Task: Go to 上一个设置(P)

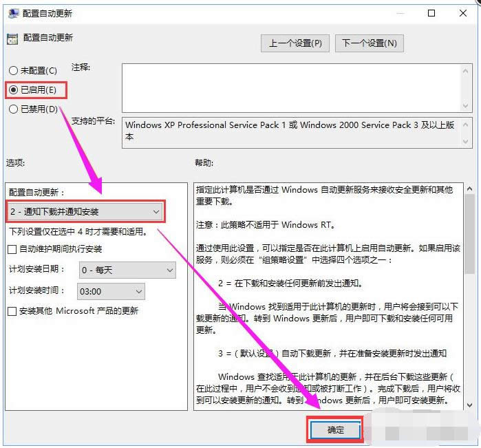Action: (295, 43)
